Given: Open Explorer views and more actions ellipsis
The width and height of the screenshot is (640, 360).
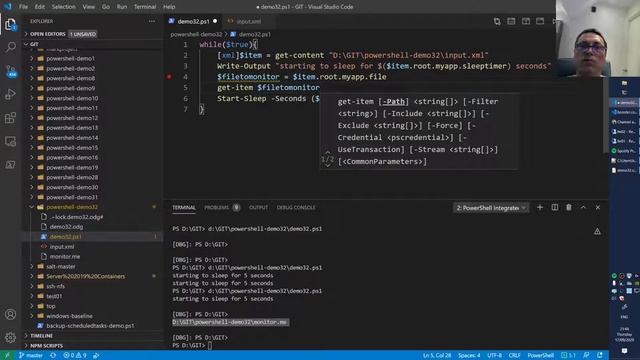Looking at the screenshot, I should 152,21.
